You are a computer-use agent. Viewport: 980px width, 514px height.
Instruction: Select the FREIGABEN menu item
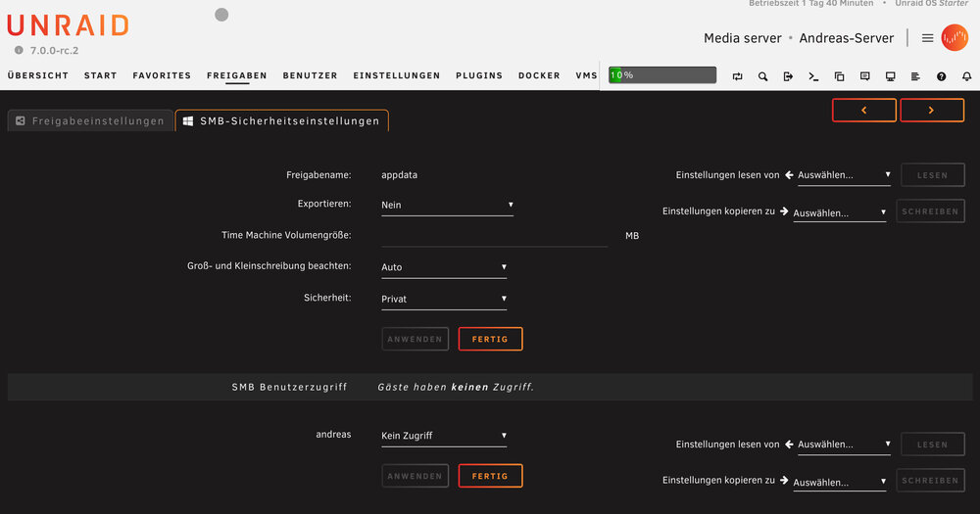237,75
